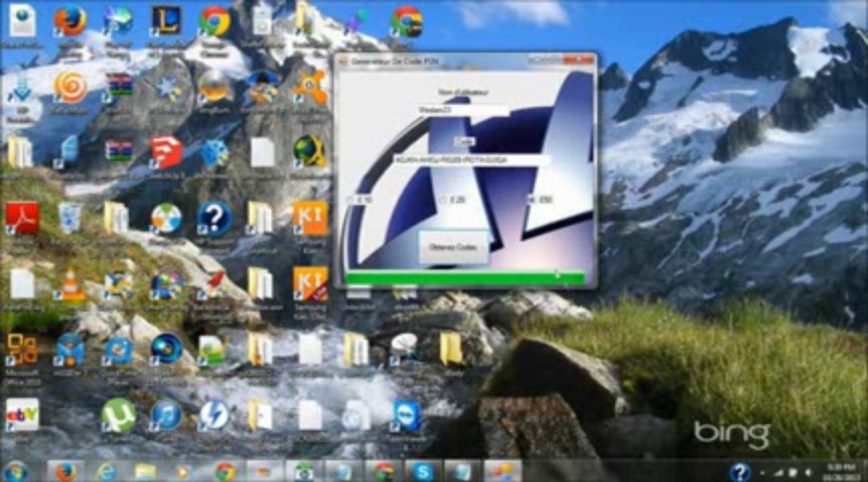Click the Obtenez Codes button
The image size is (868, 482).
453,247
